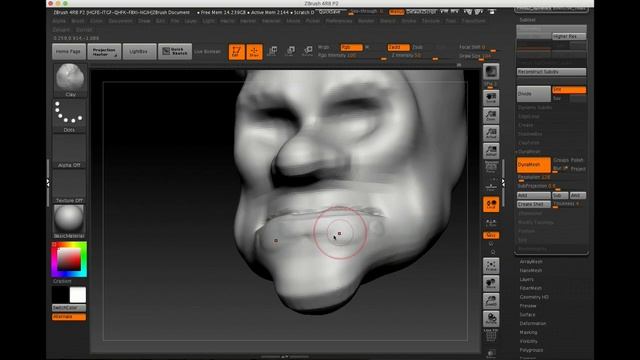Screen dimensions: 640x360
Task: Open the BasicMaterial selector sphere
Action: [x=69, y=221]
